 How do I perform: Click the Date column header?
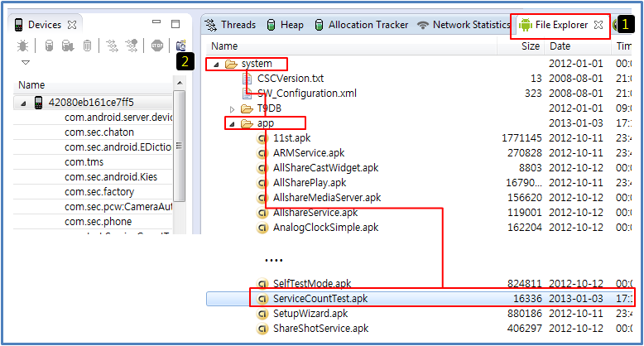pos(578,46)
